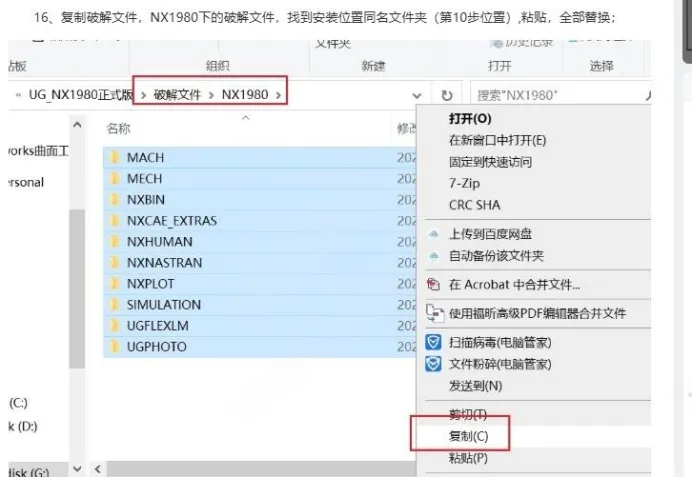Image resolution: width=692 pixels, height=478 pixels.
Task: Choose 打开(O) from context menu
Action: click(x=470, y=119)
